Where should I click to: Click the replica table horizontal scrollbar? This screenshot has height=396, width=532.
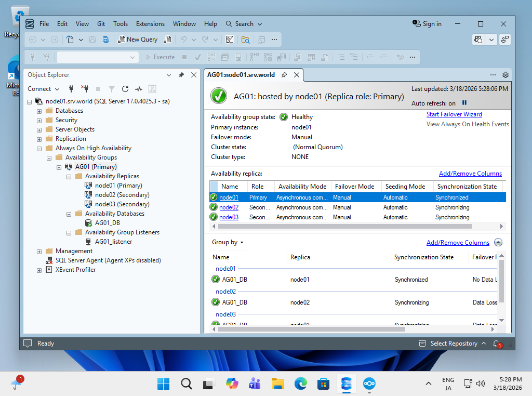tap(345, 227)
